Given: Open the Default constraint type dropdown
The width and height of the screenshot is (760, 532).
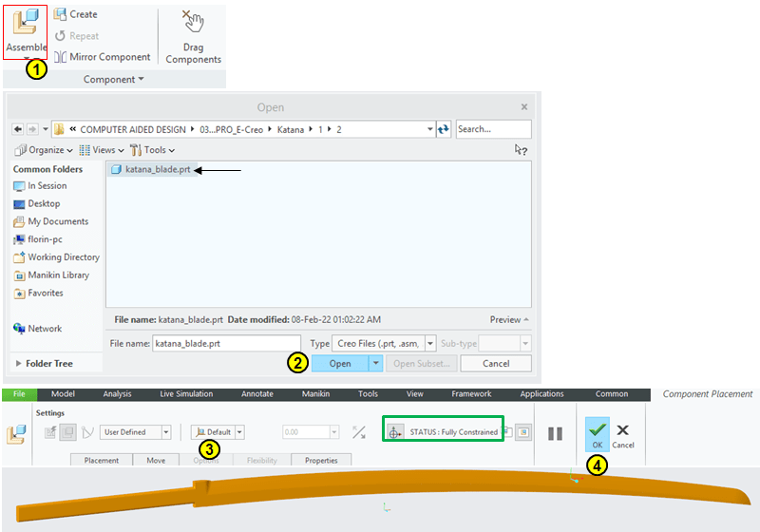Looking at the screenshot, I should 218,432.
